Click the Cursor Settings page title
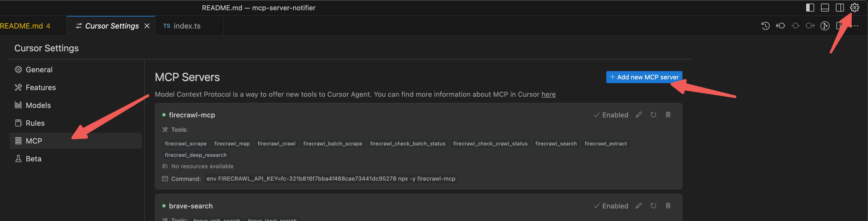 coord(46,48)
